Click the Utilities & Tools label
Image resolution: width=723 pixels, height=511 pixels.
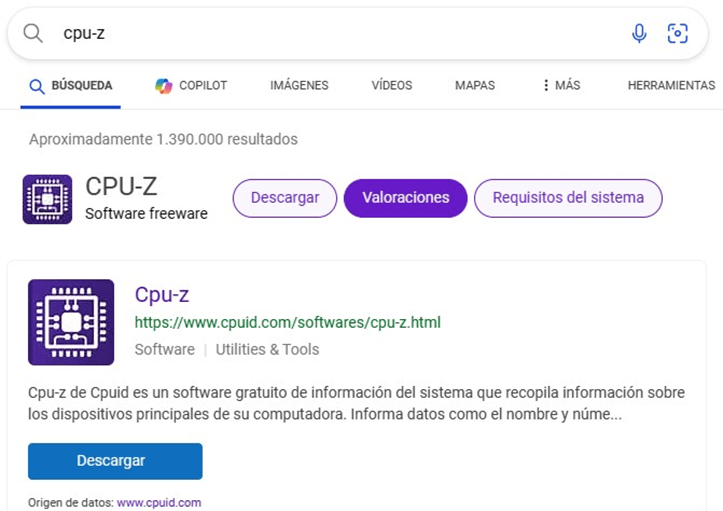267,350
